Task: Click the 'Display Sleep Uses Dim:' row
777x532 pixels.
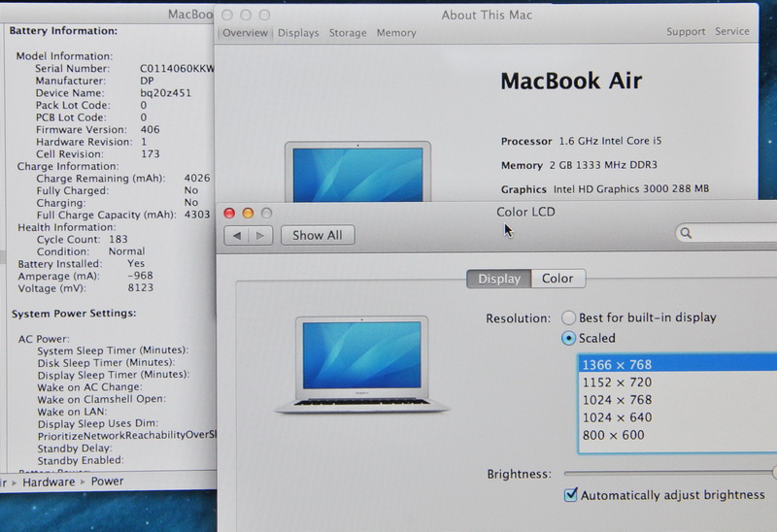Action: tap(98, 424)
